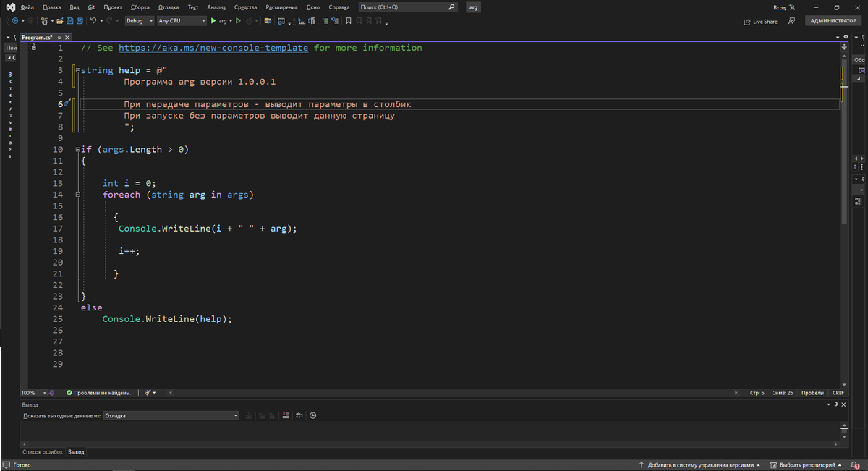Click the Стр: 6 line indicator
This screenshot has width=868, height=471.
tap(757, 393)
